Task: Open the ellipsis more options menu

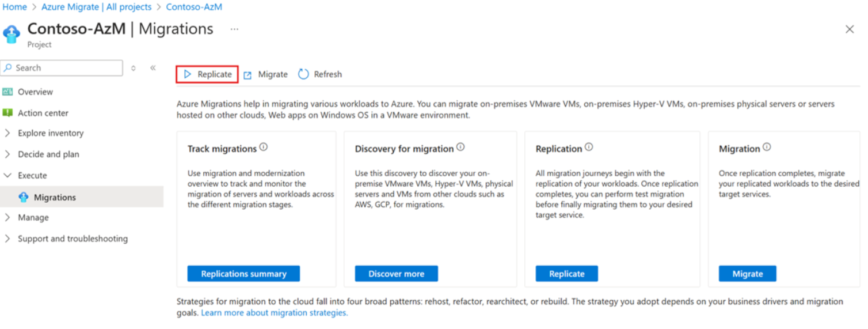Action: [x=234, y=29]
